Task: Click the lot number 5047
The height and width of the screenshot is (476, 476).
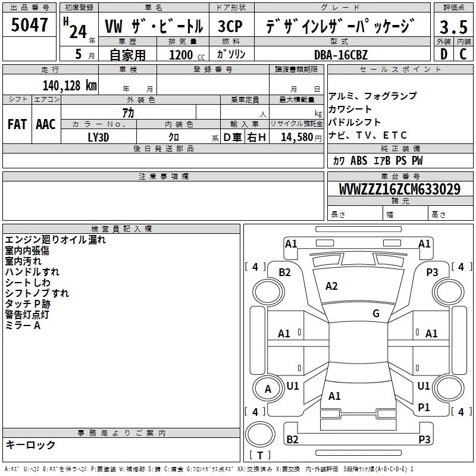Action: (x=29, y=25)
